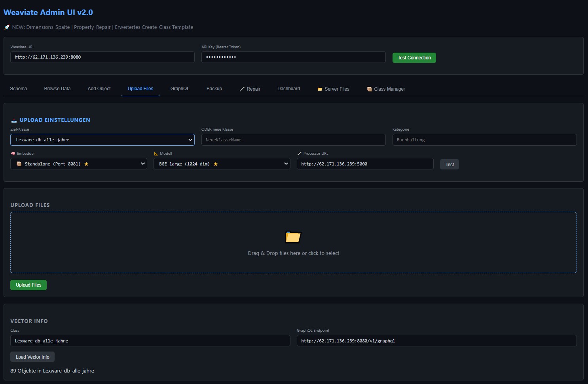The height and width of the screenshot is (384, 588).
Task: Open the Ziel-Klasse dropdown
Action: click(x=102, y=140)
